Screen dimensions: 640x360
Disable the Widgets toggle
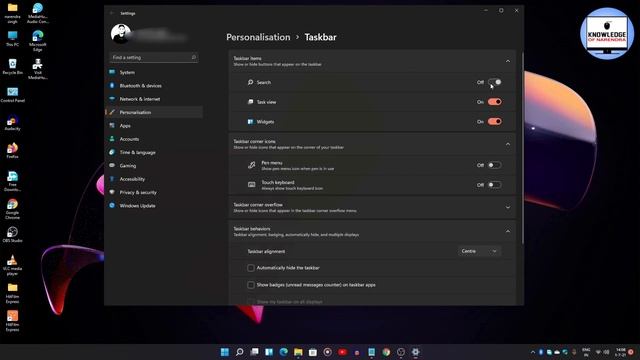coord(495,121)
